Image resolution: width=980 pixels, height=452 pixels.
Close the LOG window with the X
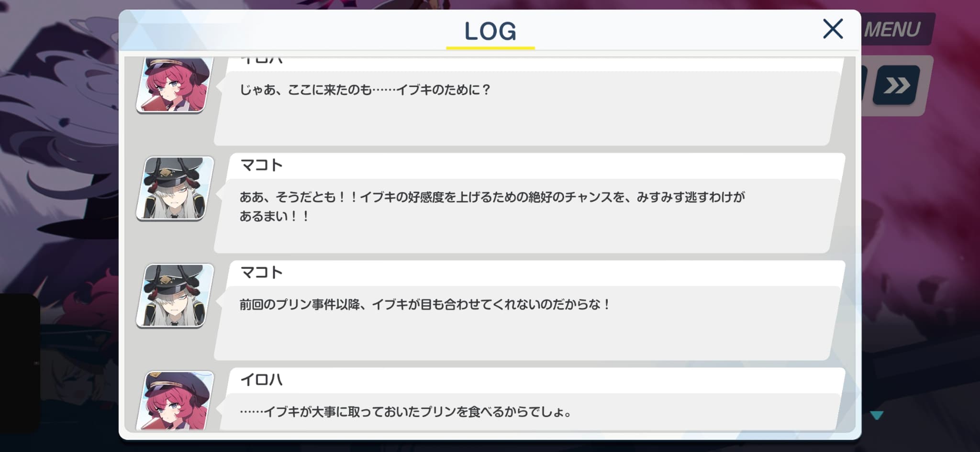pos(833,29)
